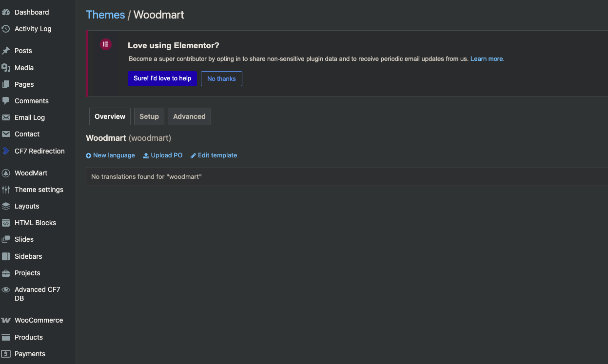Click "Sure! I'd love to help" button
Viewport: 608px width, 364px height.
coord(162,78)
